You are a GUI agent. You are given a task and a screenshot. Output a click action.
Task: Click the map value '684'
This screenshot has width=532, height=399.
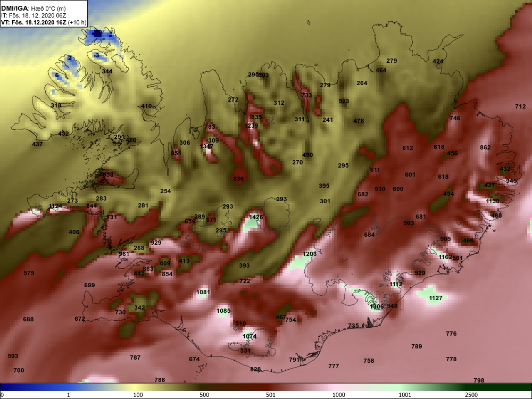coord(369,235)
